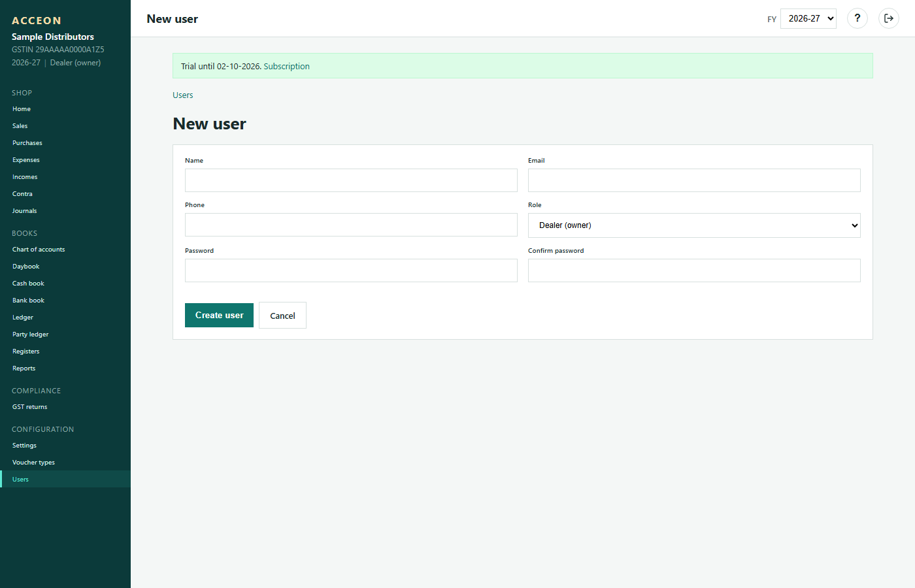
Task: Focus the Email input field
Action: click(694, 180)
